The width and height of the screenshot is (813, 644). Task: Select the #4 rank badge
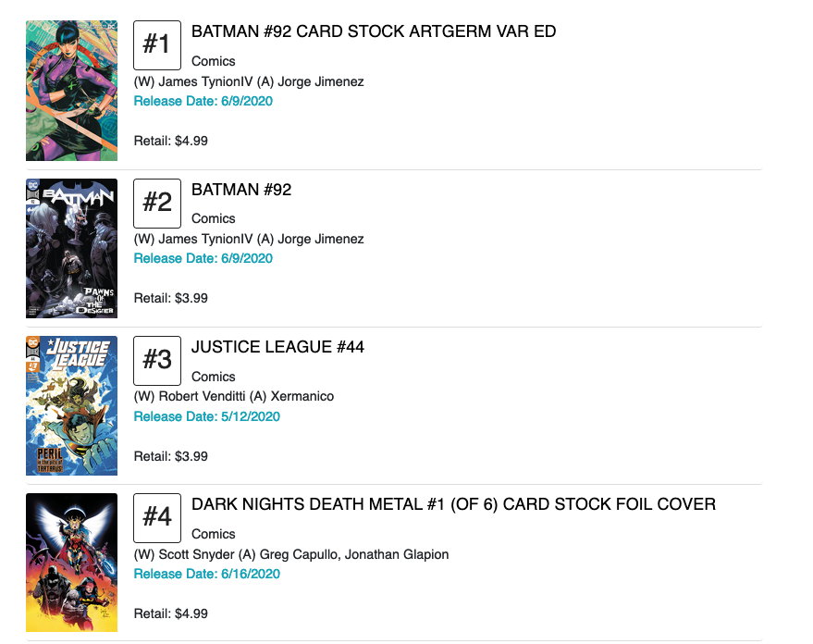pos(157,517)
